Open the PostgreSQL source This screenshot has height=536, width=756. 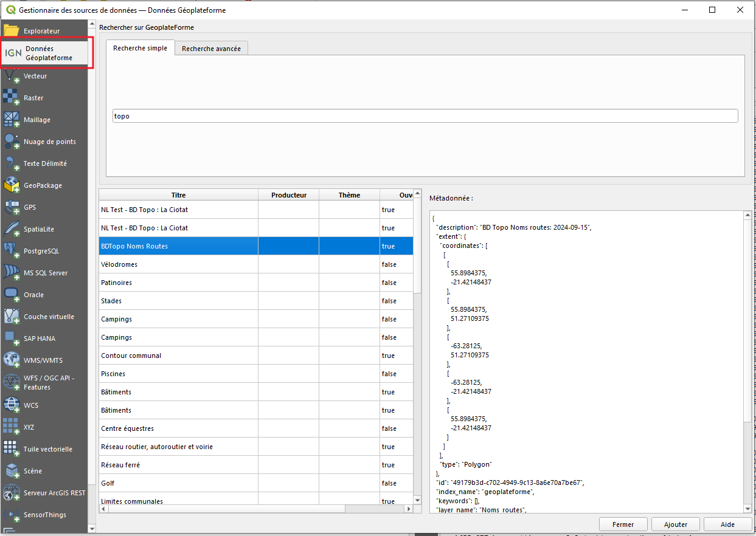click(x=44, y=251)
